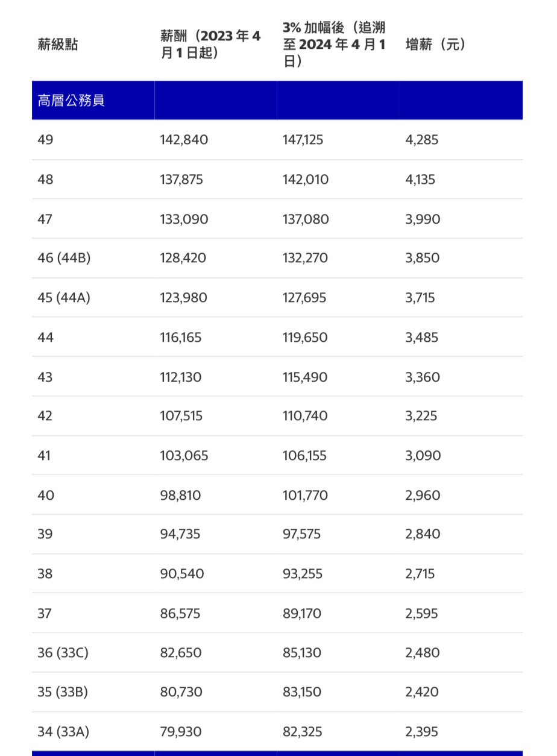Screen dimensions: 557x756
Task: Click the 薪級點 column header
Action: (58, 45)
